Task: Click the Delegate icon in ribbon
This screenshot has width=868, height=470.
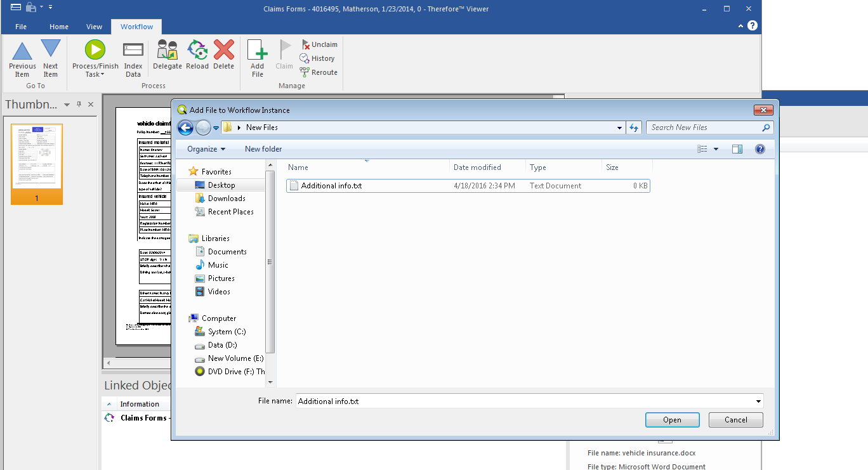Action: point(167,51)
